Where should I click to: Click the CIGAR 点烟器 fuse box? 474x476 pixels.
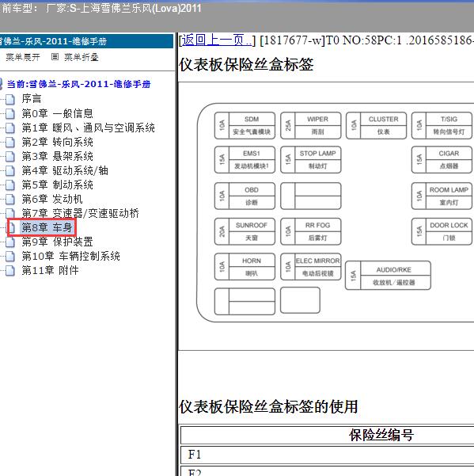442,160
